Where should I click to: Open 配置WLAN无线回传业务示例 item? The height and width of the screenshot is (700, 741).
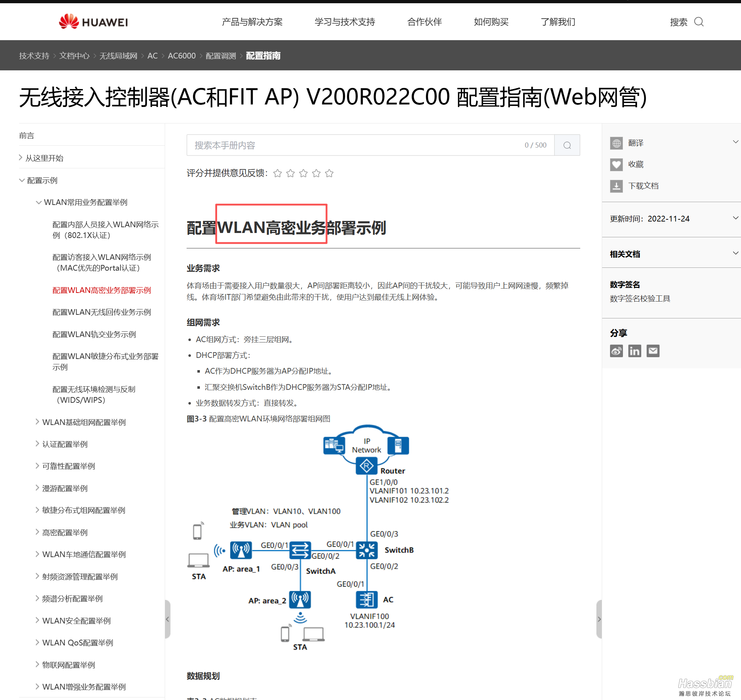point(102,312)
